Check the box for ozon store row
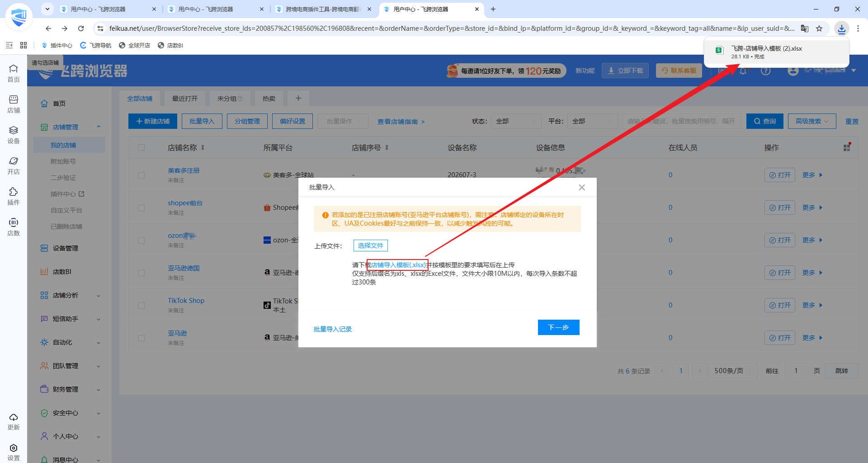Viewport: 868px width, 463px height. (142, 241)
